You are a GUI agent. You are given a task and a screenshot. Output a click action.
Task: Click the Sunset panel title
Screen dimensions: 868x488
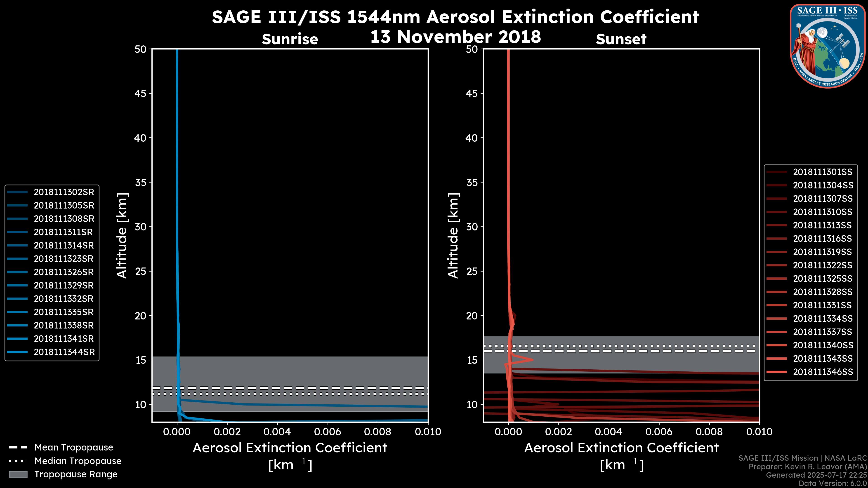(x=621, y=39)
